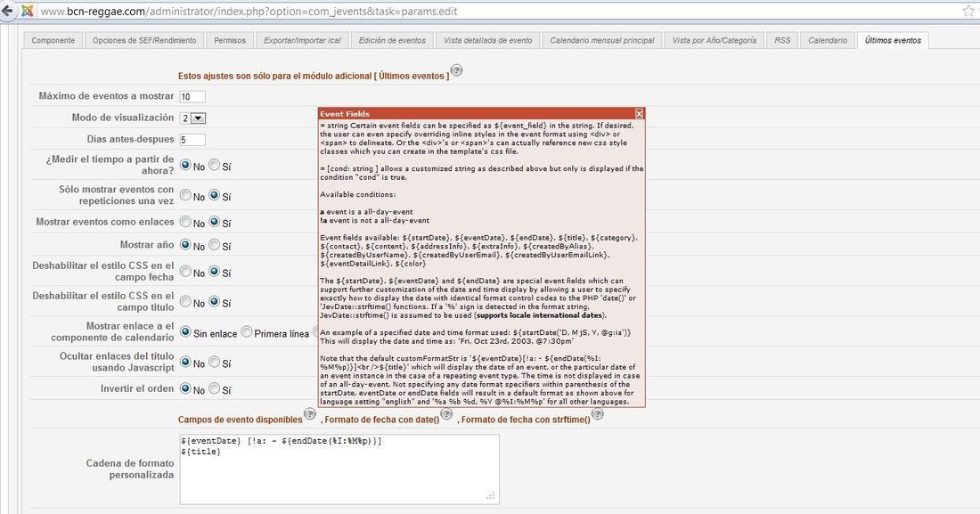The image size is (980, 514).
Task: Open help icon beside Últimos eventos heading
Action: 457,70
